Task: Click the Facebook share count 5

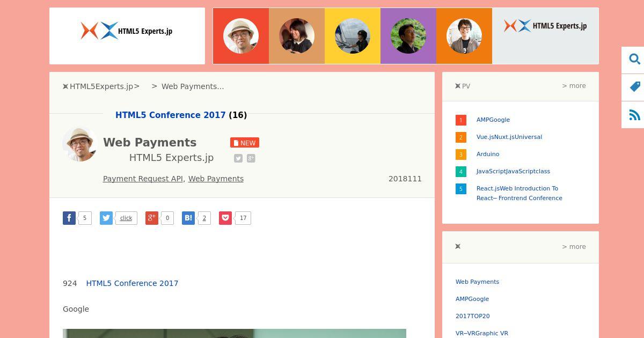Action: (x=85, y=218)
